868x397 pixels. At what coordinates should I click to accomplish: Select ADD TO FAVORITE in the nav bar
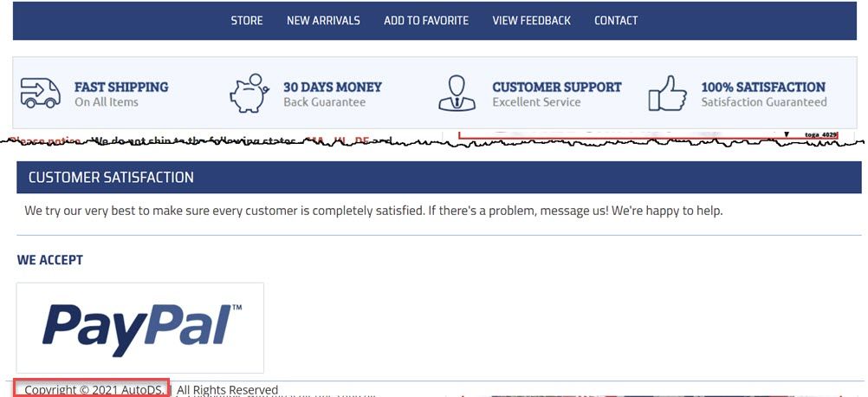click(x=426, y=21)
